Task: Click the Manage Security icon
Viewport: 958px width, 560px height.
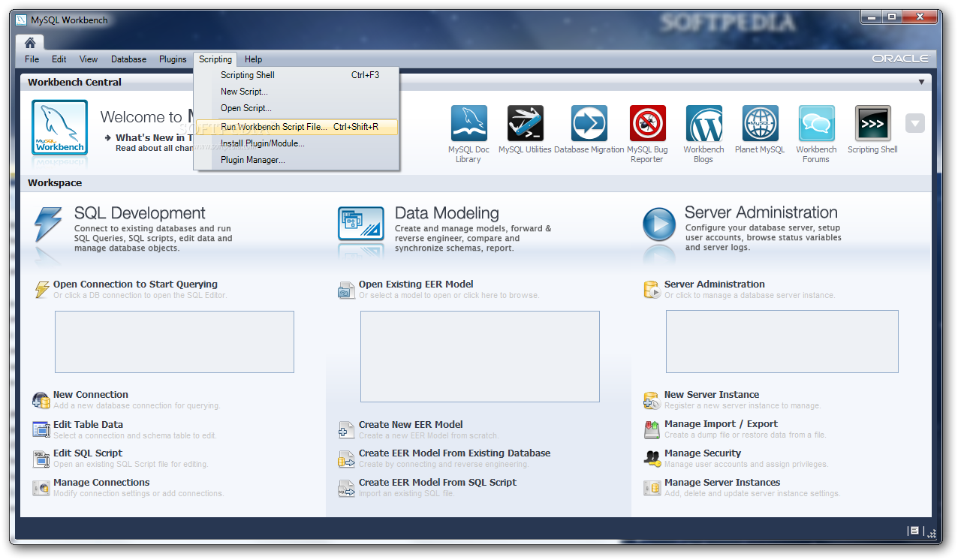Action: coord(652,459)
